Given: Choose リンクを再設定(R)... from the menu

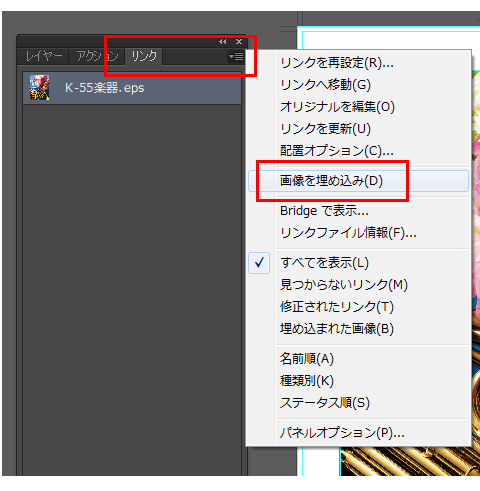Looking at the screenshot, I should pyautogui.click(x=337, y=63).
